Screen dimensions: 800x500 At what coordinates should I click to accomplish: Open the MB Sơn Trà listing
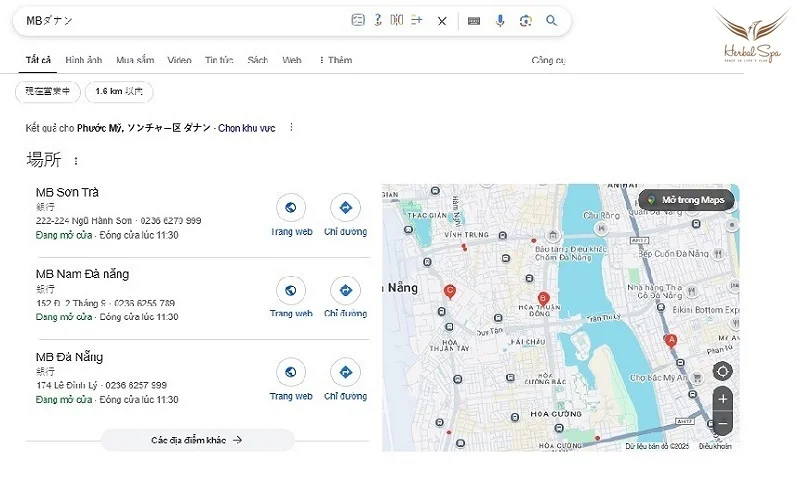click(67, 192)
